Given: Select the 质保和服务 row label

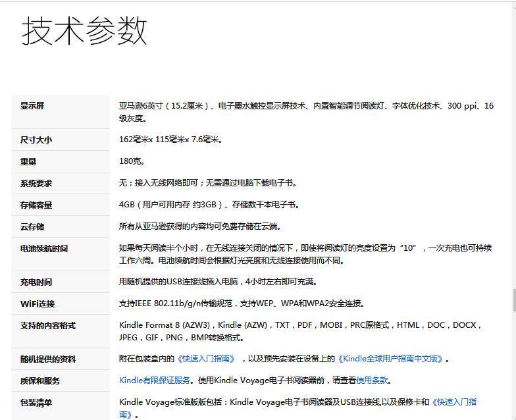Looking at the screenshot, I should tap(40, 381).
